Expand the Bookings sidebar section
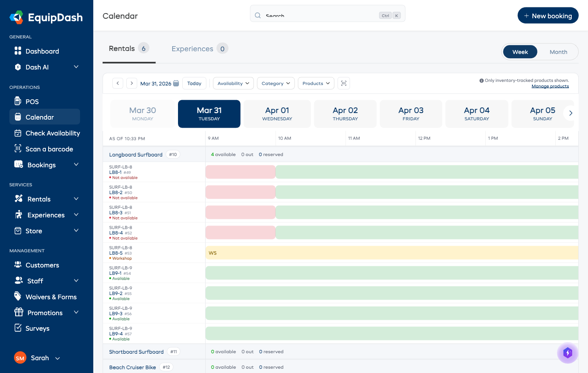The height and width of the screenshot is (373, 588). point(45,165)
